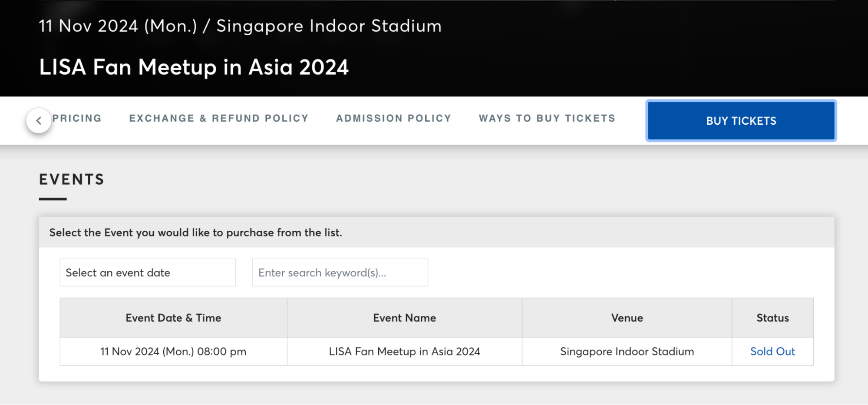Open the Pricing tab

click(77, 118)
